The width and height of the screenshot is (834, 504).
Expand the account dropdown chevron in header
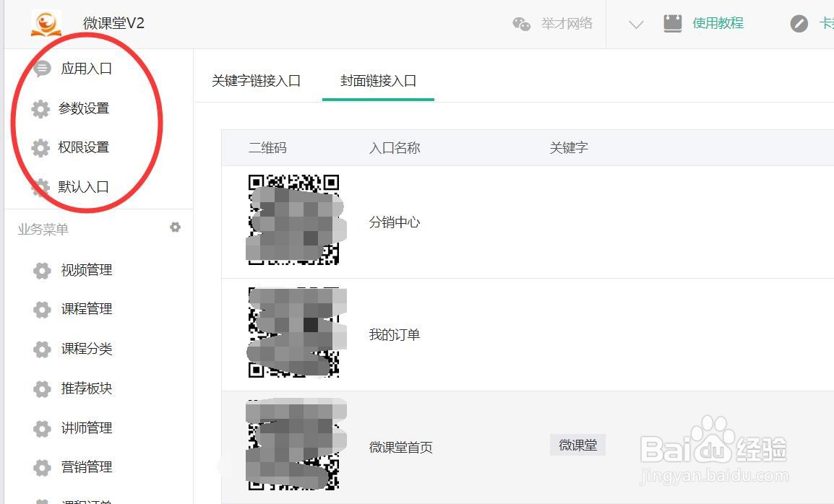tap(636, 25)
